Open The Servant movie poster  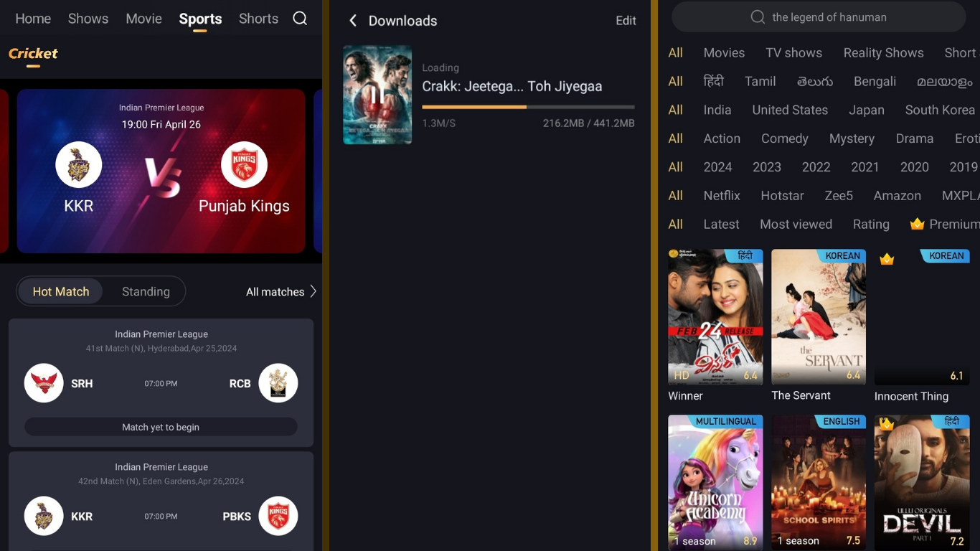pos(819,316)
